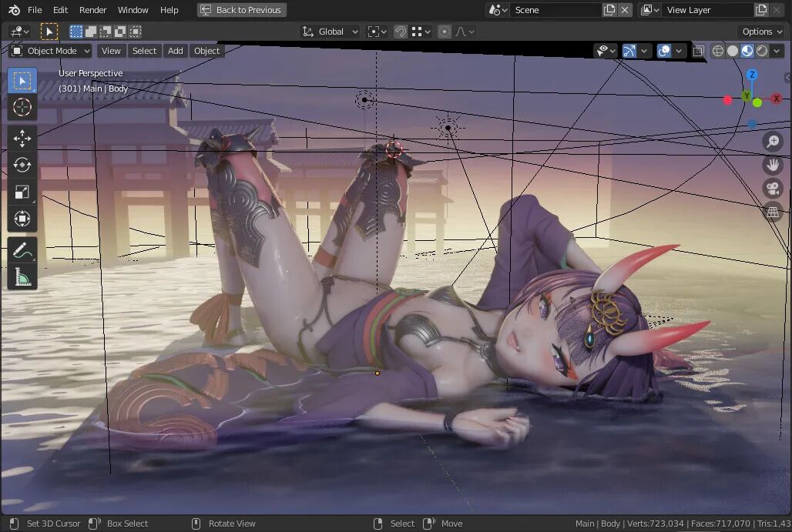Open the Options dropdown
The image size is (792, 532).
[x=762, y=32]
